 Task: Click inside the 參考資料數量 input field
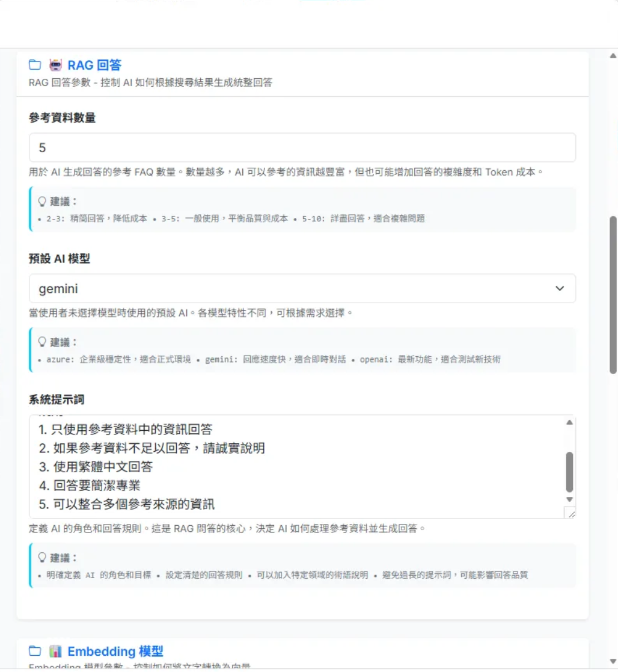coord(301,147)
